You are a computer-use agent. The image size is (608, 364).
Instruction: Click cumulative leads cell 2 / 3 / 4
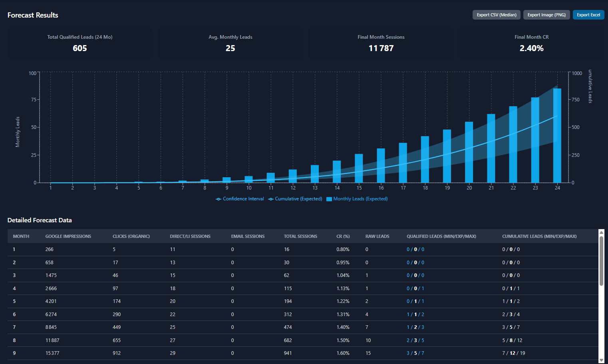point(511,315)
